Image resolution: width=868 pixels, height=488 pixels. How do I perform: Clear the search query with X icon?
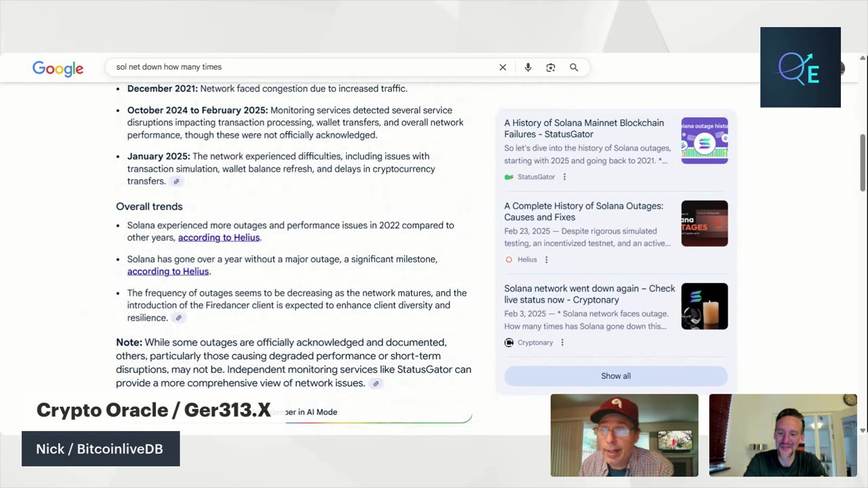pos(502,67)
